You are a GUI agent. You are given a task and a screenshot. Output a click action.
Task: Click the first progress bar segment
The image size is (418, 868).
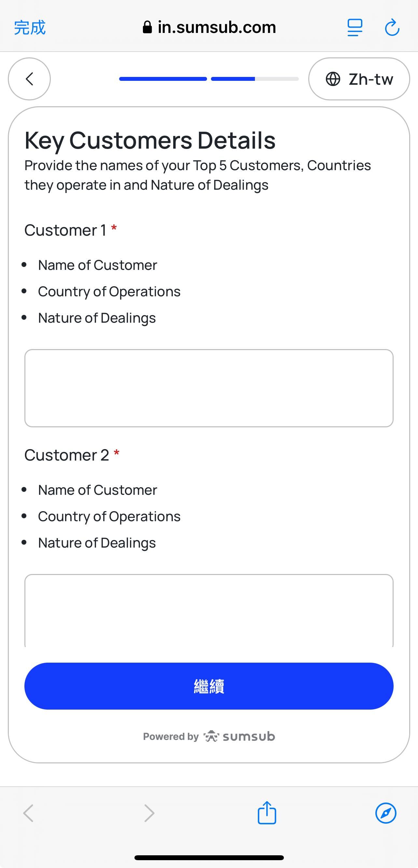point(163,79)
